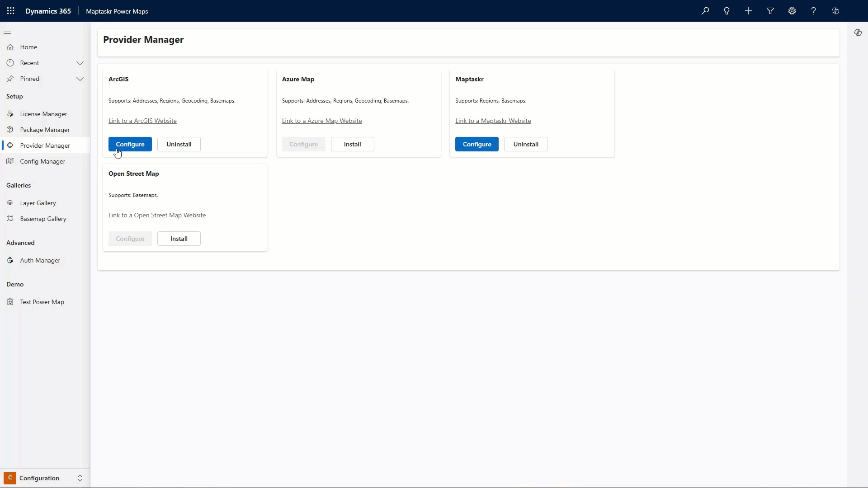Uninstall the Maptaskr provider

click(525, 144)
